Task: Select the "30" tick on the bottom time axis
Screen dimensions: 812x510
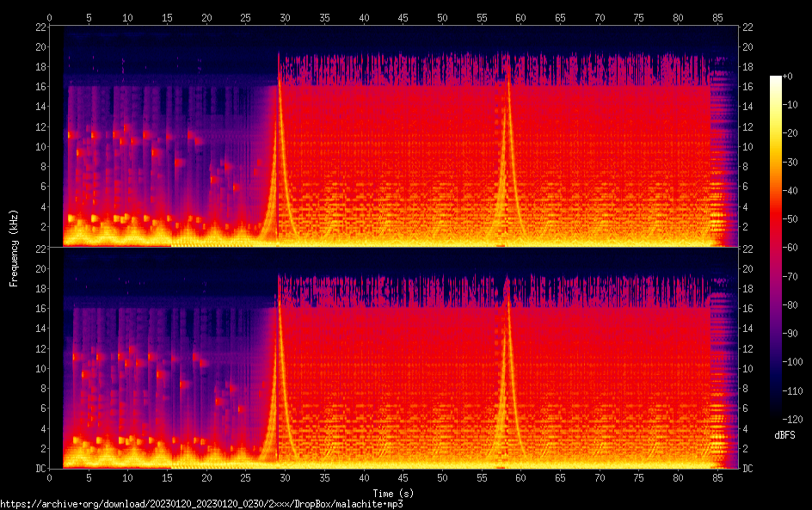Action: (285, 477)
